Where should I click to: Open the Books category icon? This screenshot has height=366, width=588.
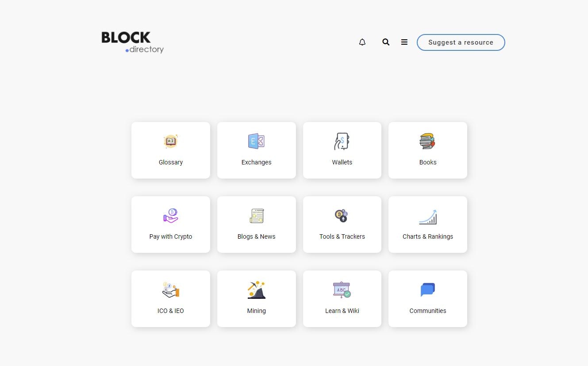point(427,141)
